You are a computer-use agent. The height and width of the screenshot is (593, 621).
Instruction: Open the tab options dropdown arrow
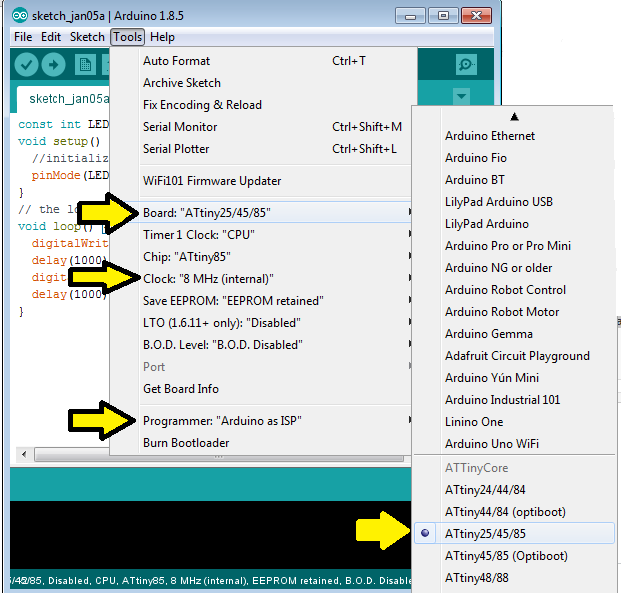461,96
